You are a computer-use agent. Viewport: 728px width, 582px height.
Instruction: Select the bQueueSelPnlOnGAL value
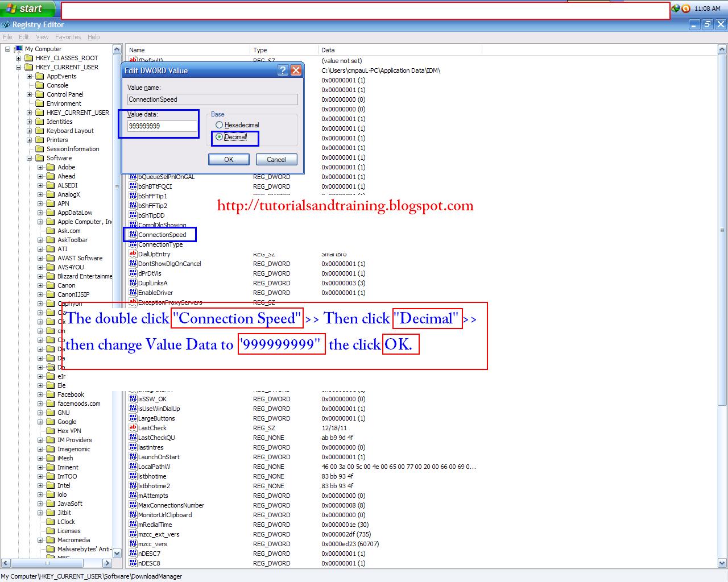tap(166, 177)
